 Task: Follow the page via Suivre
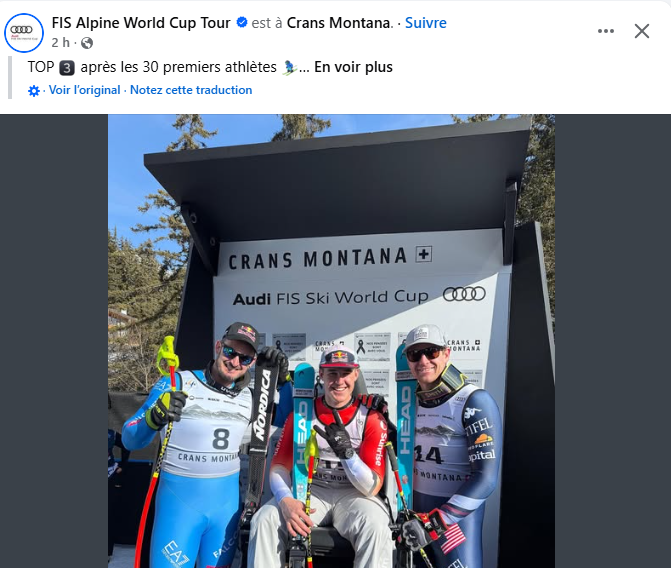[426, 23]
